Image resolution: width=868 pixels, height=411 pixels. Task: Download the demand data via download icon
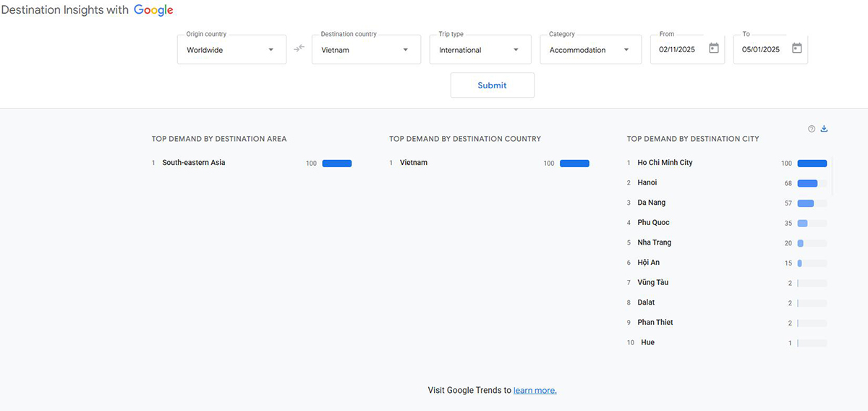coord(824,129)
